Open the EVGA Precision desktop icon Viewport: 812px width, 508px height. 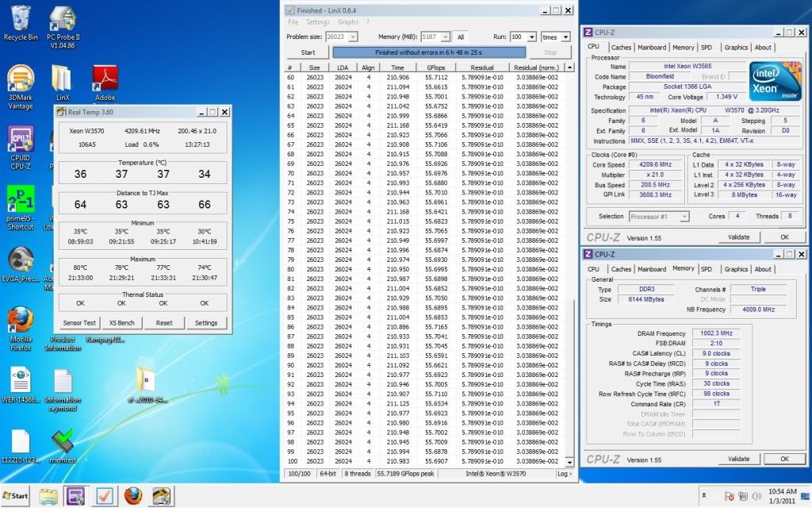point(21,264)
